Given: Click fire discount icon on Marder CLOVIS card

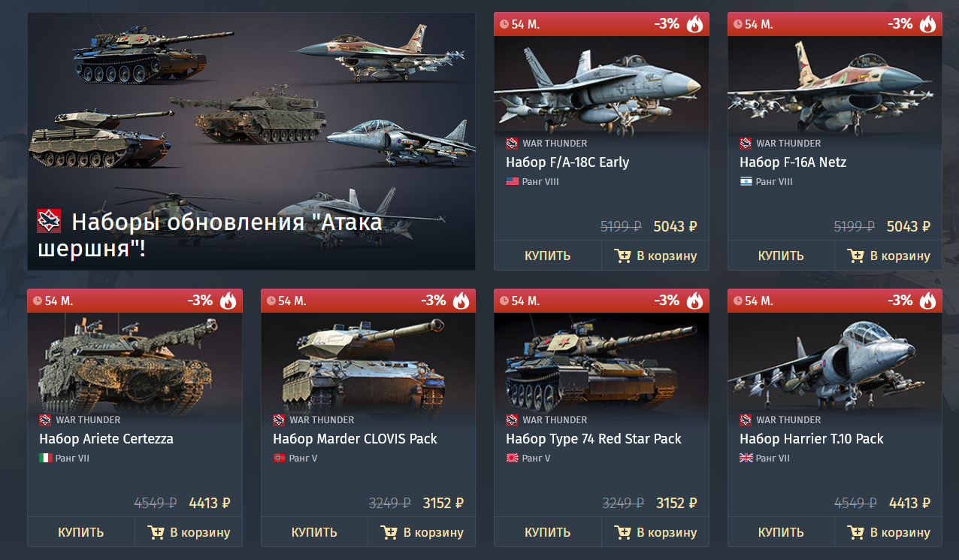Looking at the screenshot, I should point(461,301).
